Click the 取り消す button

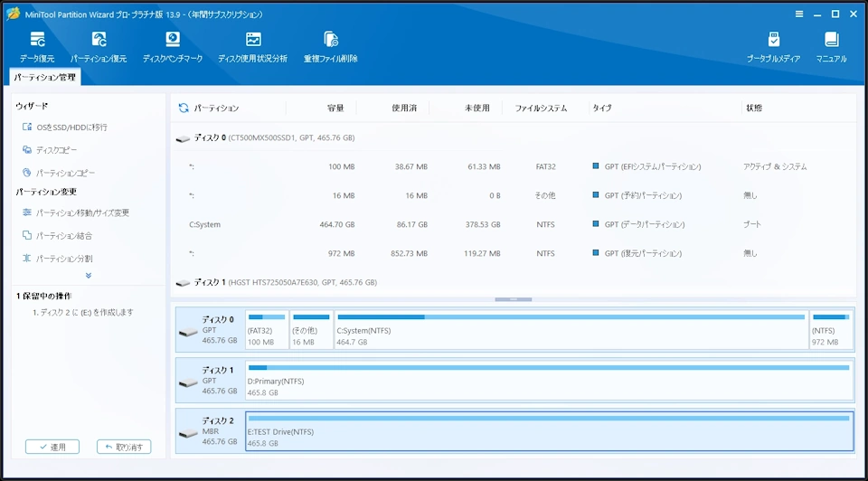(x=124, y=447)
